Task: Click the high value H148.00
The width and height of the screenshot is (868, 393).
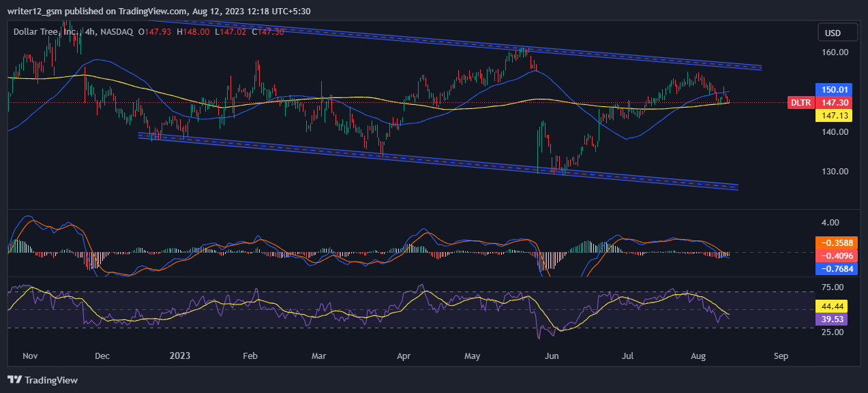Action: tap(192, 31)
